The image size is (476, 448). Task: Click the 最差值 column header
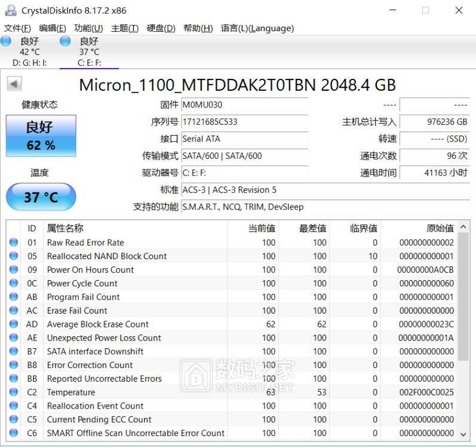[304, 228]
